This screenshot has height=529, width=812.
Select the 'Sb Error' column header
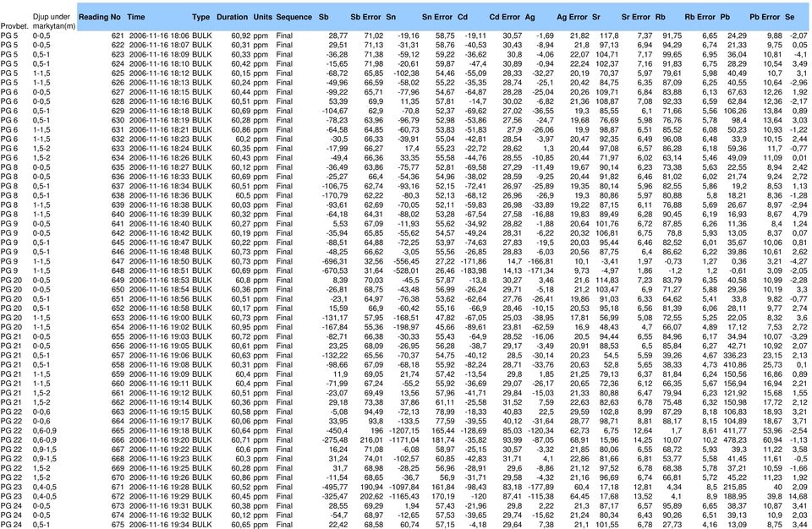[x=365, y=17]
